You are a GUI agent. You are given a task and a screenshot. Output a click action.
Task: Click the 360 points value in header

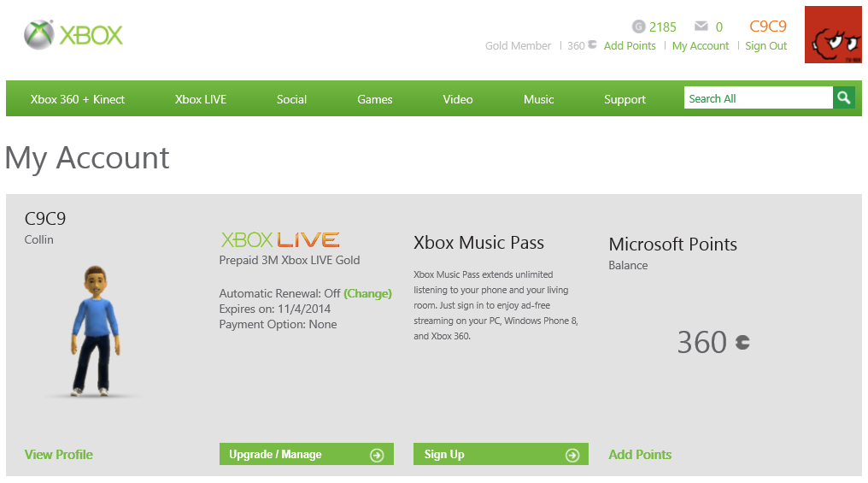coord(576,46)
